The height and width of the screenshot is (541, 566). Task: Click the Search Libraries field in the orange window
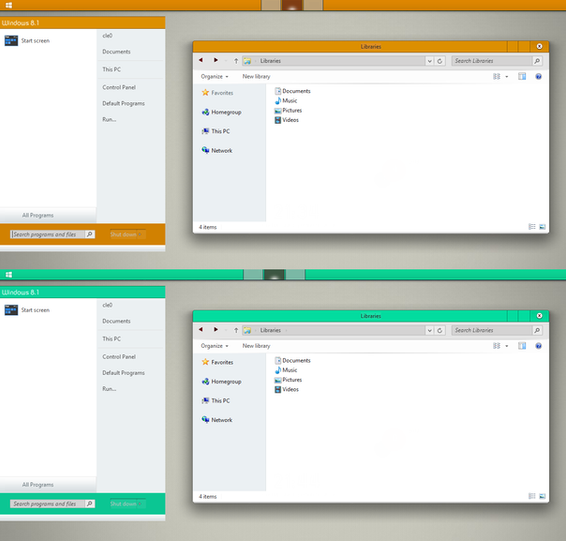[492, 61]
